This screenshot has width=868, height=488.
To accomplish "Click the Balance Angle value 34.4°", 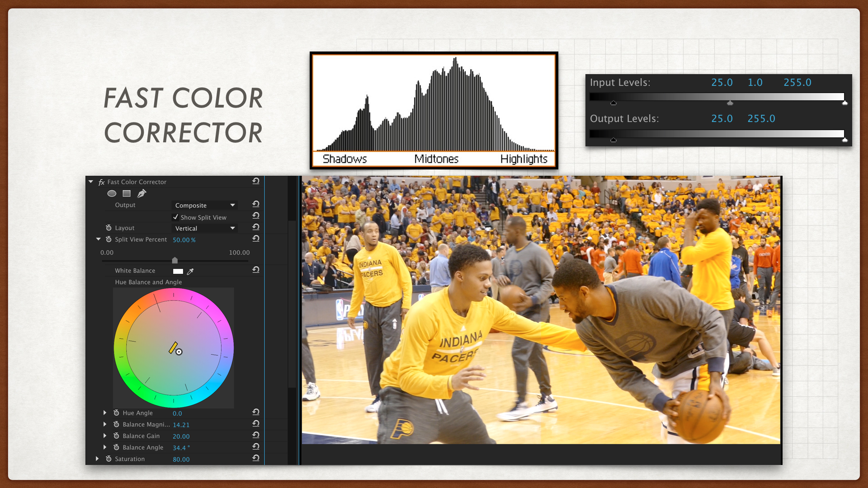I will click(181, 448).
